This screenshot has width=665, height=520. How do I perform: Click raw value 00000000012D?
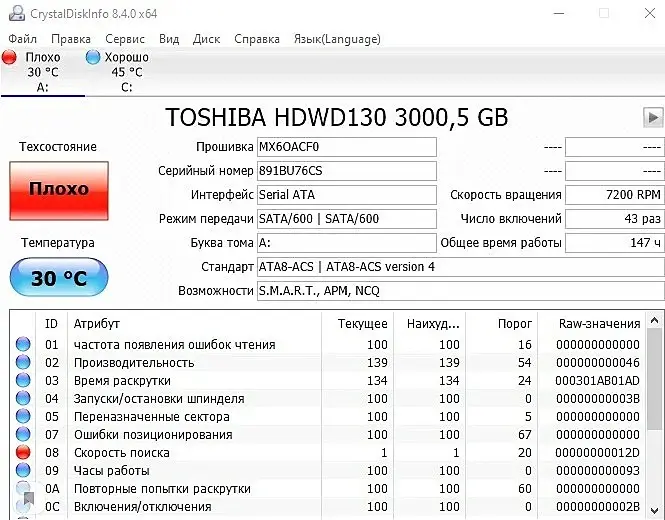pos(597,453)
